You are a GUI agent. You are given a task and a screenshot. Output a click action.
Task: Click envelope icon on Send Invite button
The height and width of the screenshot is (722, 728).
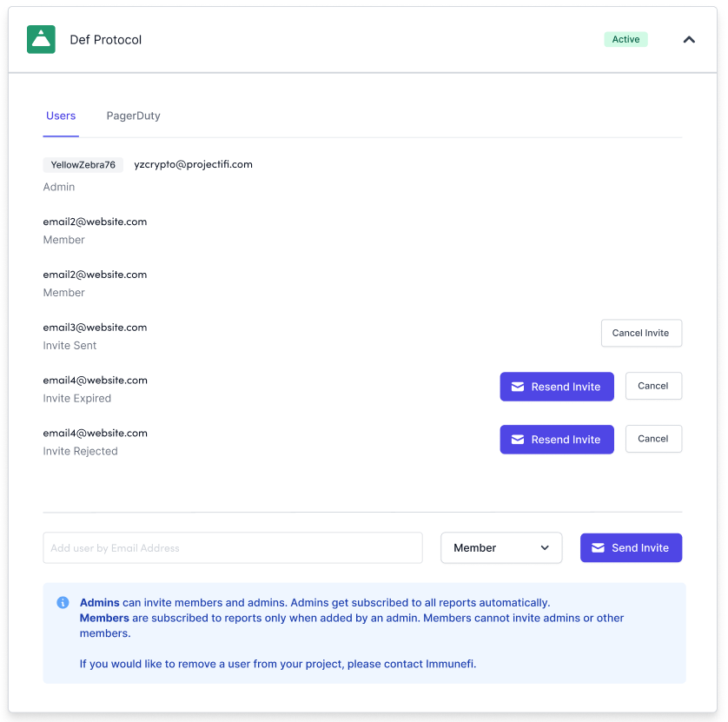click(598, 548)
